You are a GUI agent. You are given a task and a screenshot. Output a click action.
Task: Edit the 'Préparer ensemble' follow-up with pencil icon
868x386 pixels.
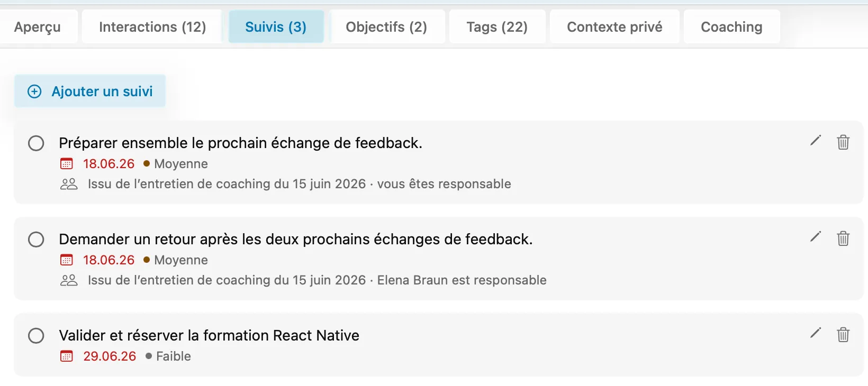tap(816, 141)
